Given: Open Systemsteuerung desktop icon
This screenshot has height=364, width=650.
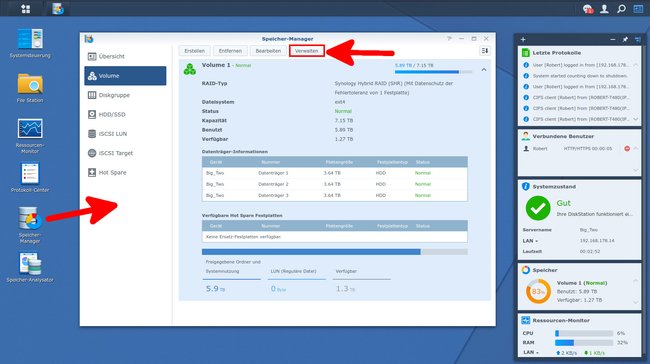Looking at the screenshot, I should (30, 43).
